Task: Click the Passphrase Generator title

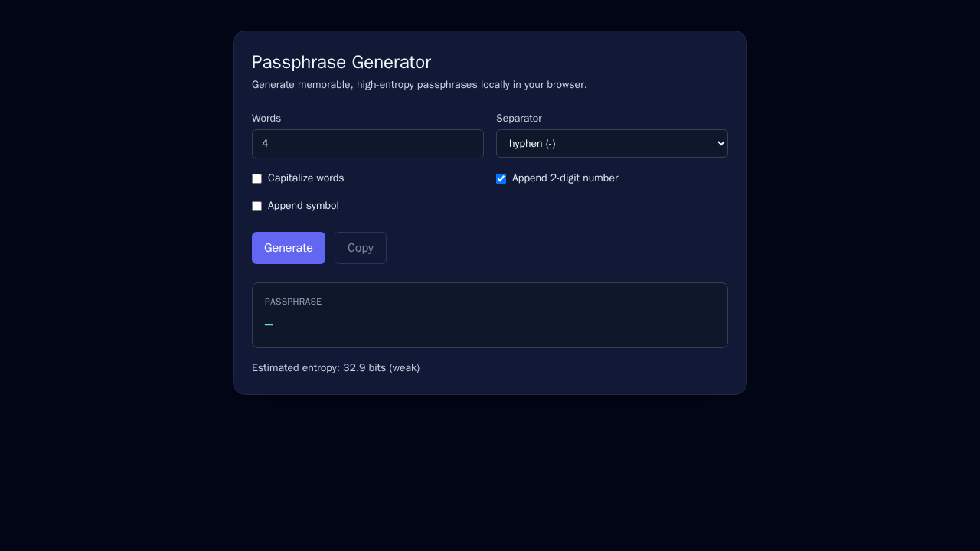Action: pos(341,62)
